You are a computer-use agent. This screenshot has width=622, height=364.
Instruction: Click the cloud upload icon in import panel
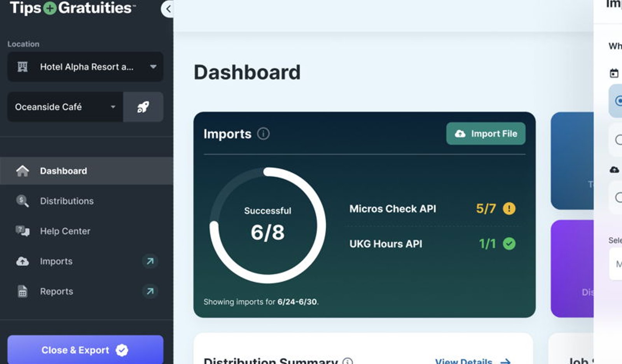614,170
